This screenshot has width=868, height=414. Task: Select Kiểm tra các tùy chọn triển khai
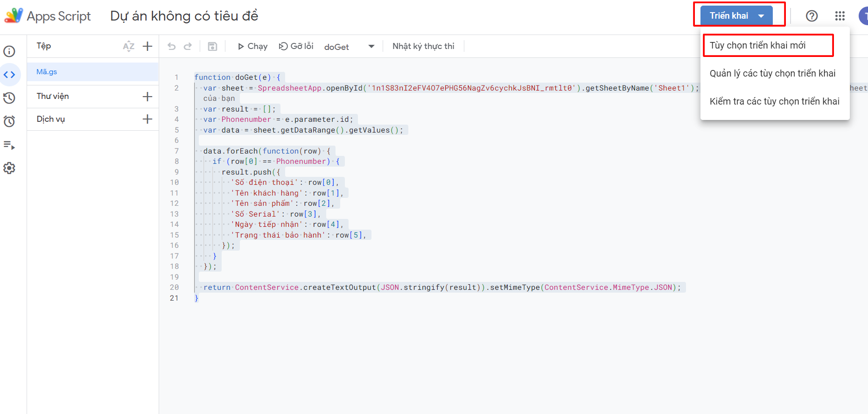775,101
